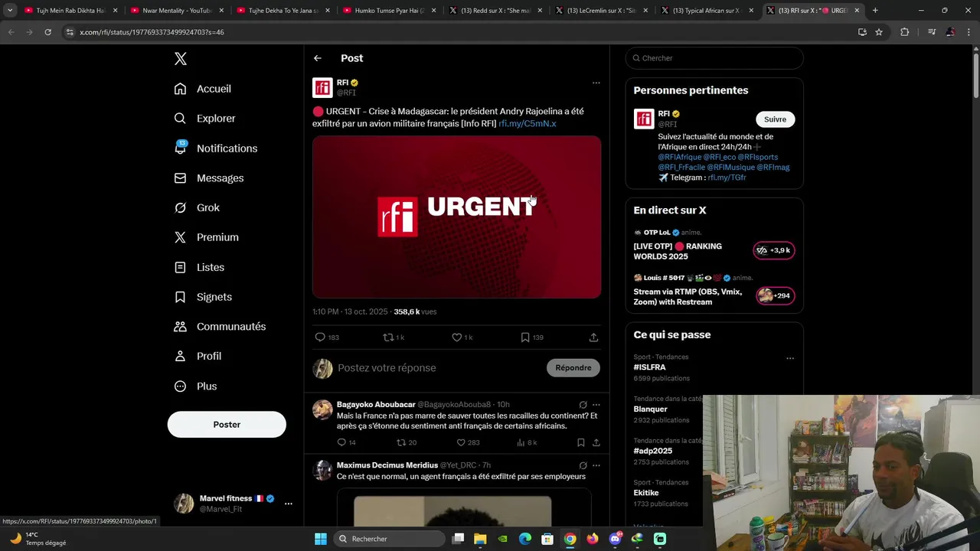Image resolution: width=980 pixels, height=551 pixels.
Task: Click the Chercher search field
Action: click(x=714, y=58)
